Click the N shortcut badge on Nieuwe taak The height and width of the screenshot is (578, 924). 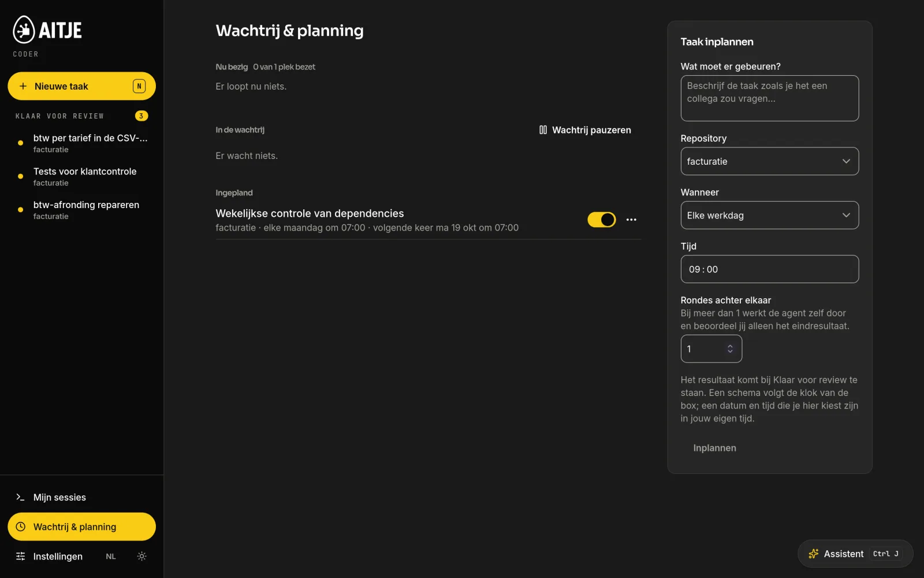click(139, 86)
